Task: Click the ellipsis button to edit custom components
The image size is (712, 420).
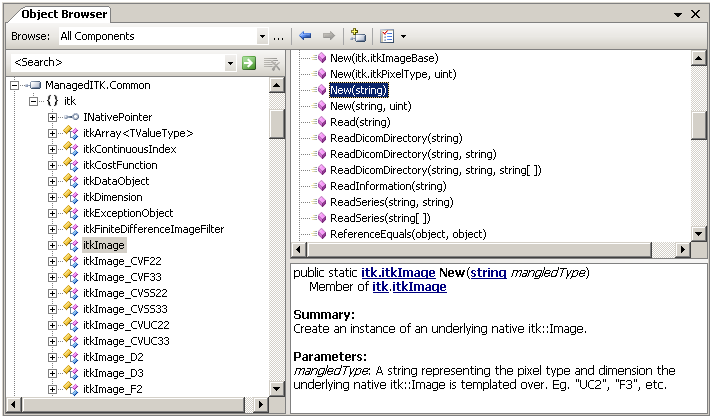Action: click(x=279, y=36)
